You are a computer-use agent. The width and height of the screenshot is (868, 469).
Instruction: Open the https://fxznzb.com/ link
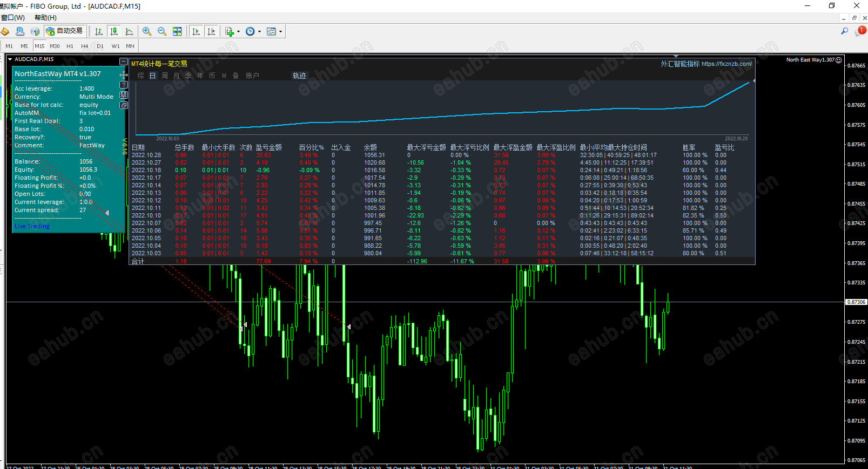726,64
